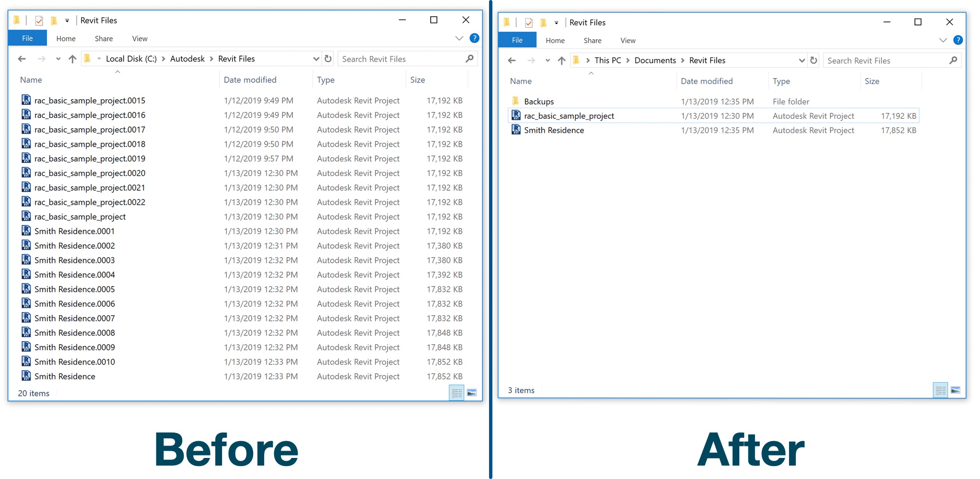Open address bar history dropdown in After window
Viewport: 980px width, 479px height.
(802, 60)
